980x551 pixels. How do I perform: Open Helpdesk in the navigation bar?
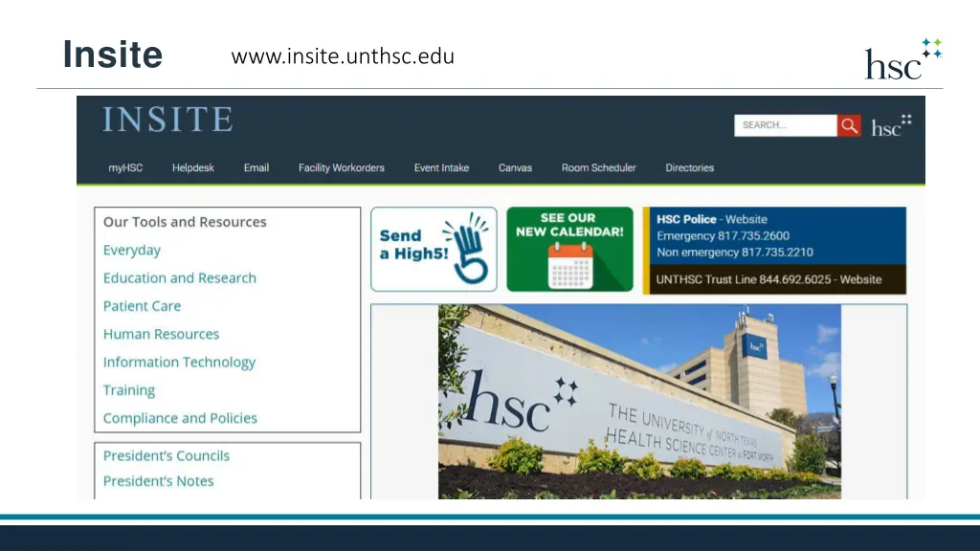point(193,168)
